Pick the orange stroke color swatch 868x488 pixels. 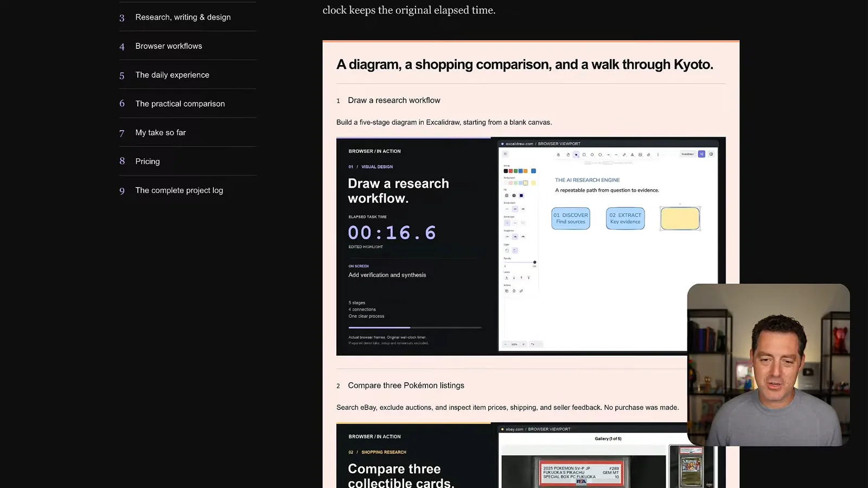coord(525,171)
